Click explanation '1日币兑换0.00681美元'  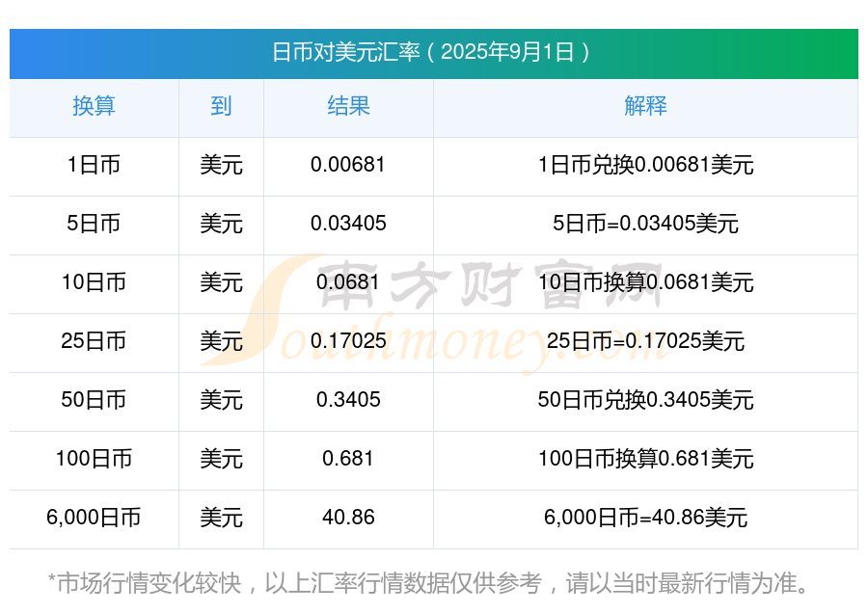tap(645, 165)
